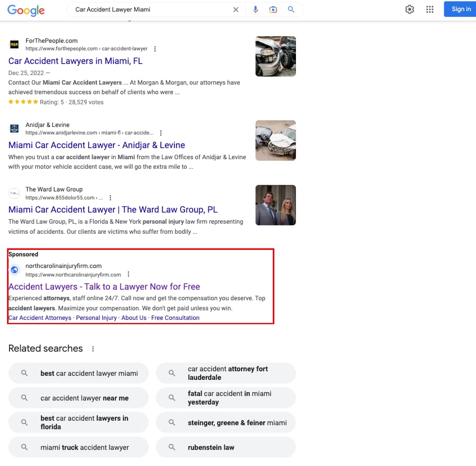This screenshot has width=476, height=466.
Task: Select related search miami truck accident lawyer
Action: click(x=78, y=447)
